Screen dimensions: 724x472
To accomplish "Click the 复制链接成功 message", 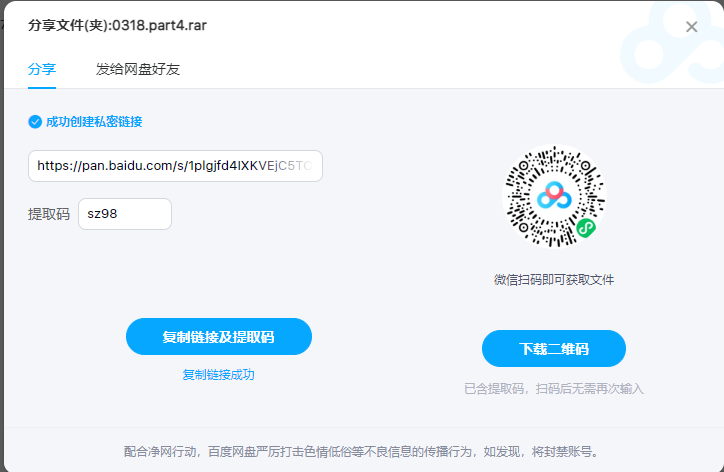I will pos(218,375).
